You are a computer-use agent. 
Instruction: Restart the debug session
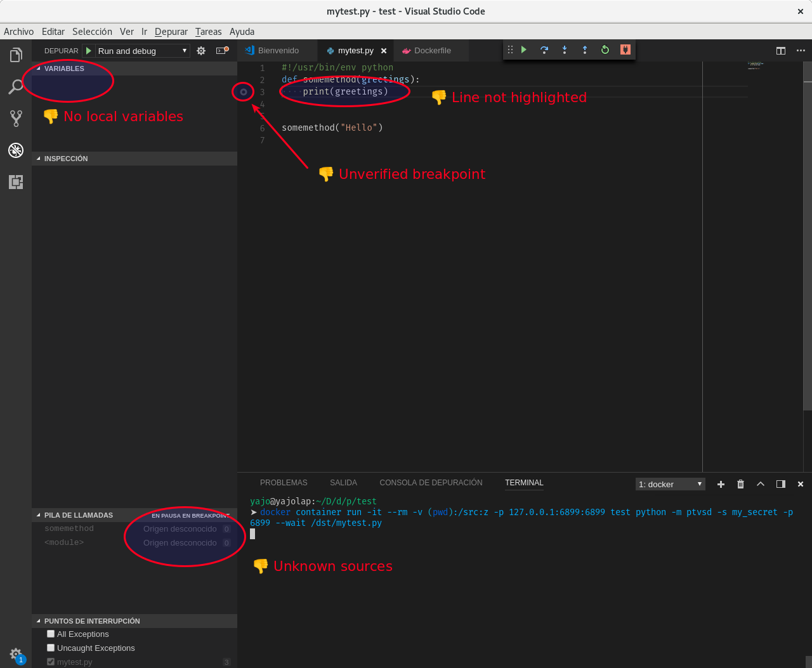point(605,49)
